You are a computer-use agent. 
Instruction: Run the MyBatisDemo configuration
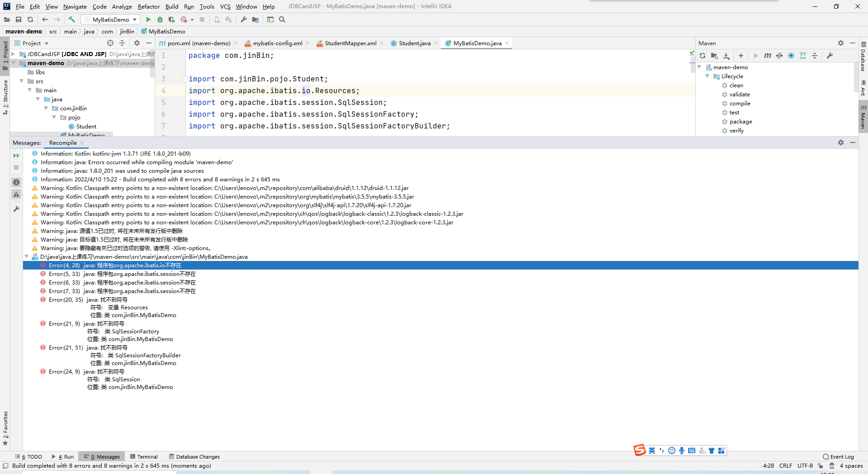pos(148,19)
